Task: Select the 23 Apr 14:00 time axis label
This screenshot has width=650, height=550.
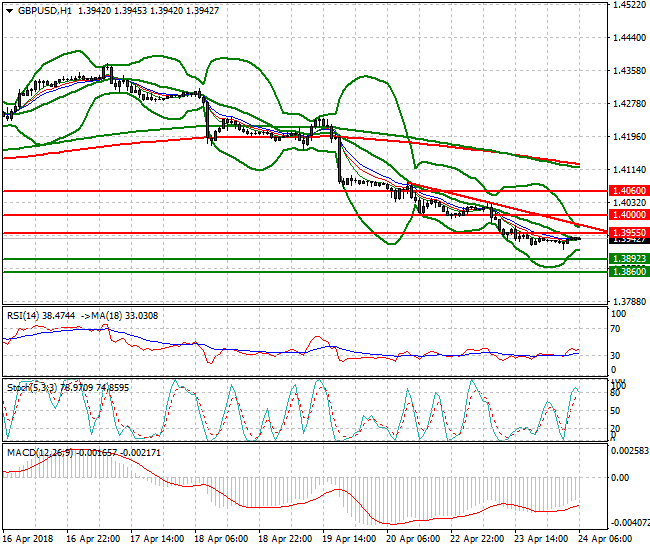Action: tap(541, 539)
